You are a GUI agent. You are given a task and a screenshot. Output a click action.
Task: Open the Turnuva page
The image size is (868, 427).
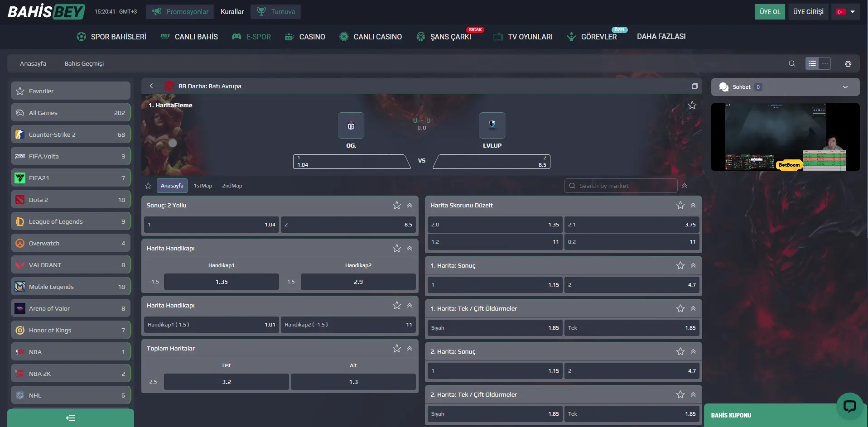[x=275, y=12]
